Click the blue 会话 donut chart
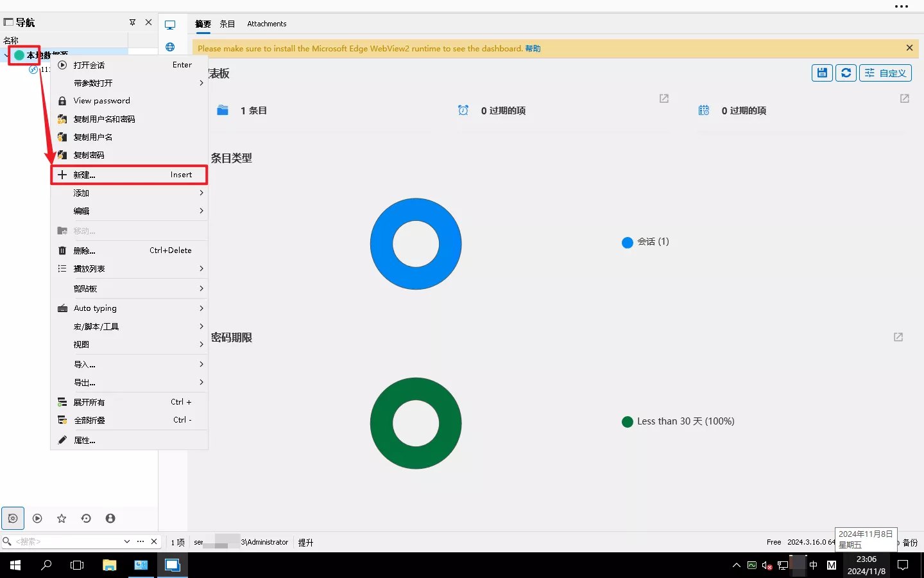The height and width of the screenshot is (578, 924). point(416,243)
